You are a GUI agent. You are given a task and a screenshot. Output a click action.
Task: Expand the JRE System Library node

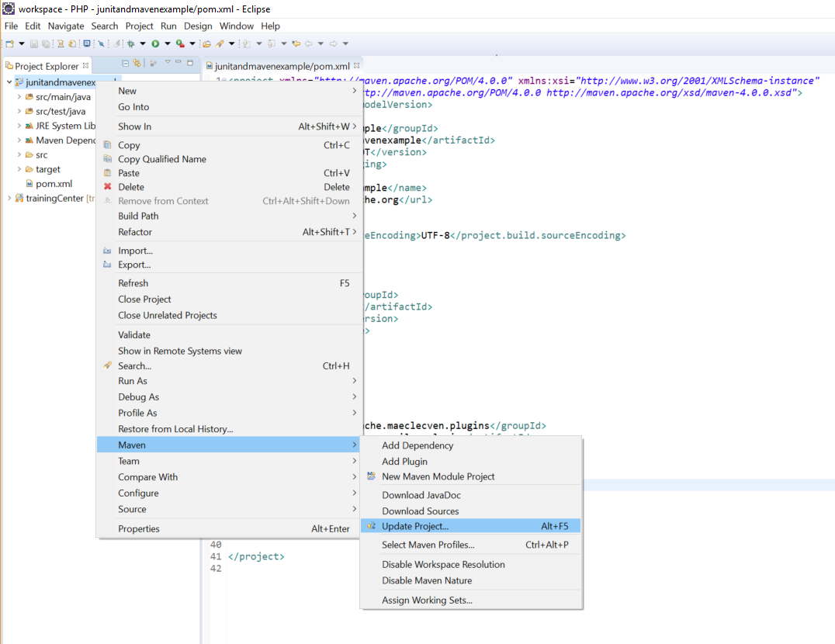point(19,126)
